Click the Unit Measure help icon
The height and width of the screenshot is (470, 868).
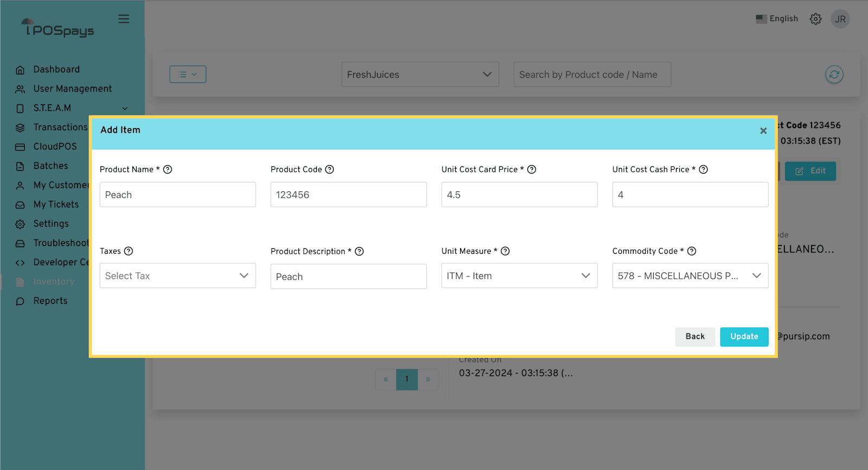click(x=505, y=251)
